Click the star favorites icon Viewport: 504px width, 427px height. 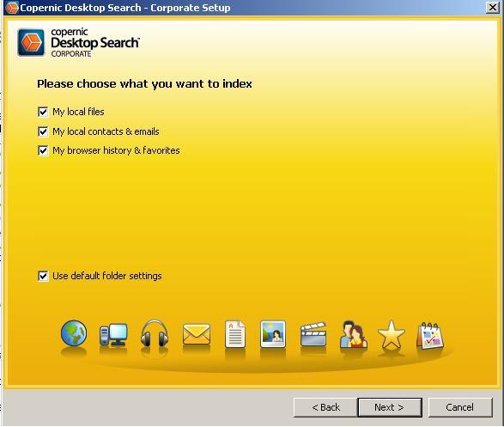pyautogui.click(x=392, y=334)
